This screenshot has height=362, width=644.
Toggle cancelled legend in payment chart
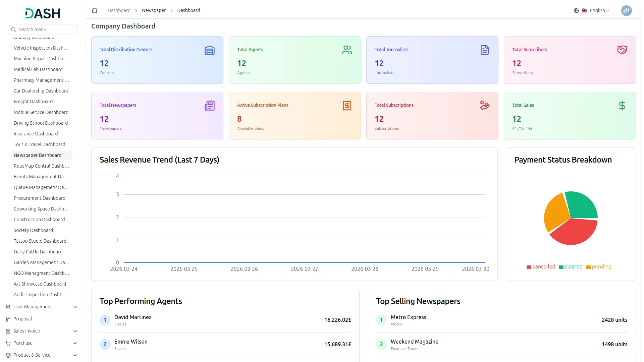pos(541,267)
